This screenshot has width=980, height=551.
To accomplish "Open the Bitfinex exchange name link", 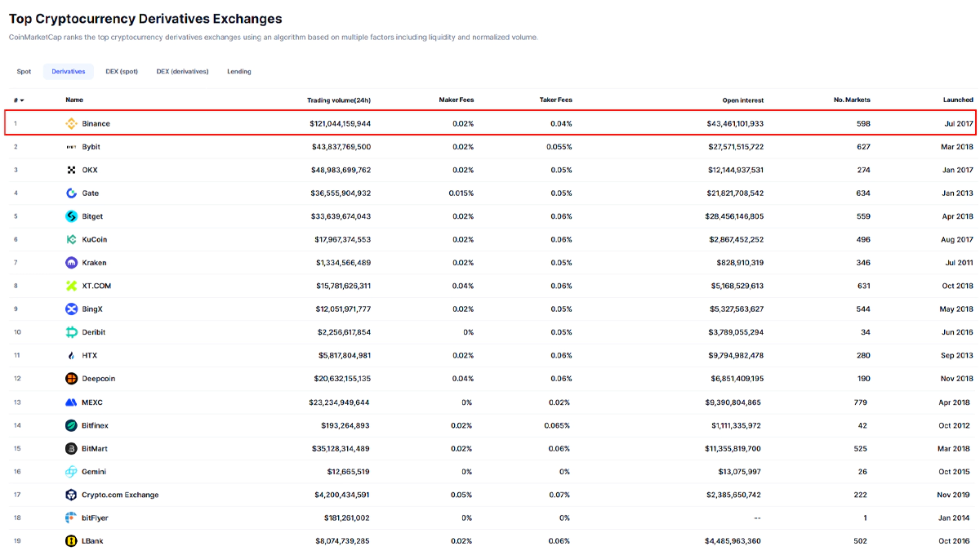I will [x=95, y=425].
